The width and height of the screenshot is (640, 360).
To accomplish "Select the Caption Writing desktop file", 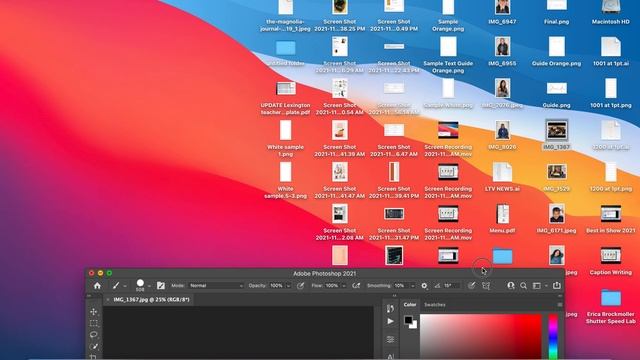I will [x=611, y=260].
